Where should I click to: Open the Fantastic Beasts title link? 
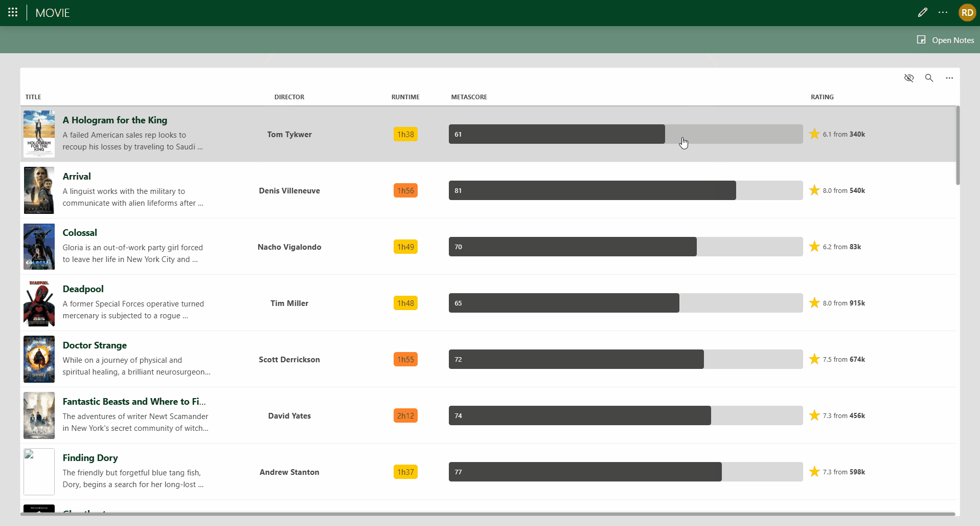[134, 402]
